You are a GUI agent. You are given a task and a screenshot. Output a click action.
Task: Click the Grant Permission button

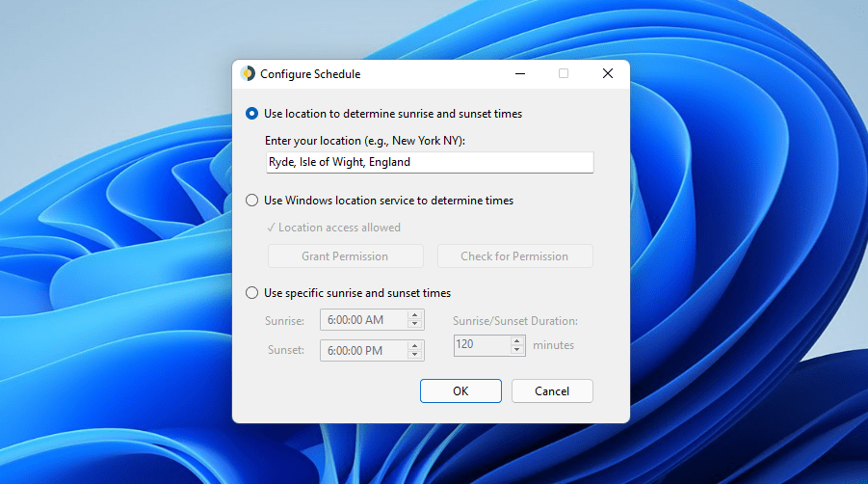(346, 256)
